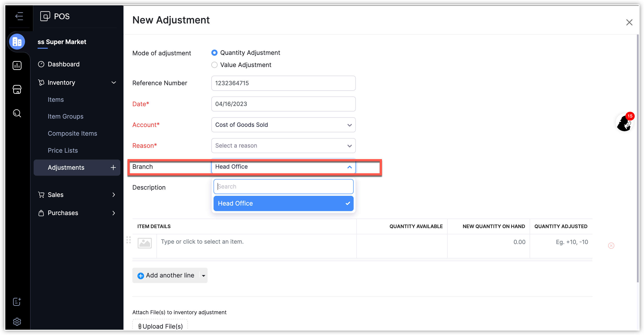Screen dimensions: 644x335
Task: Expand the Add another line options arrow
Action: point(204,275)
